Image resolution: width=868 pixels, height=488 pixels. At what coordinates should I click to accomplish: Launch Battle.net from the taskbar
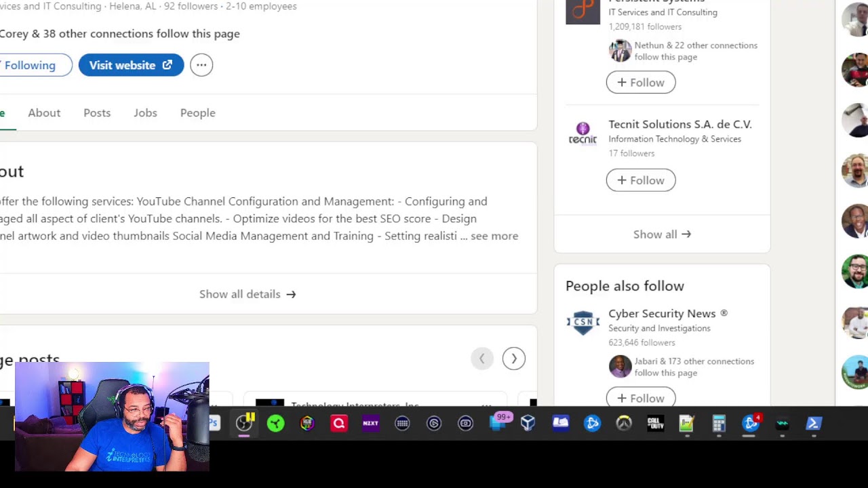592,424
